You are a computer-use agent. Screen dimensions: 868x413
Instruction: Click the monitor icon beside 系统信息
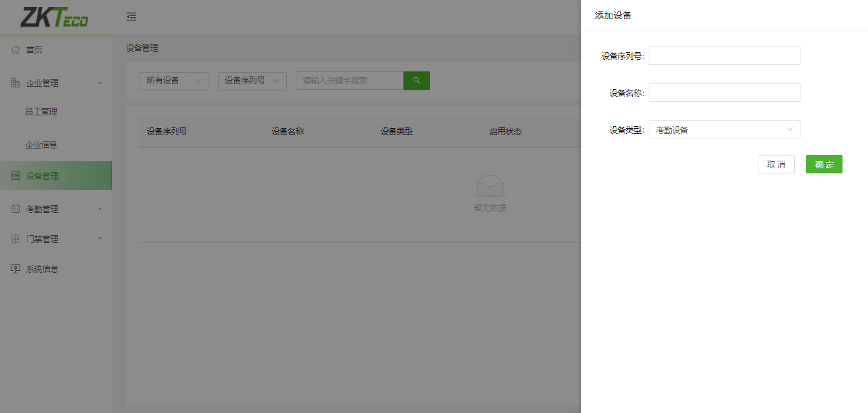(x=16, y=269)
